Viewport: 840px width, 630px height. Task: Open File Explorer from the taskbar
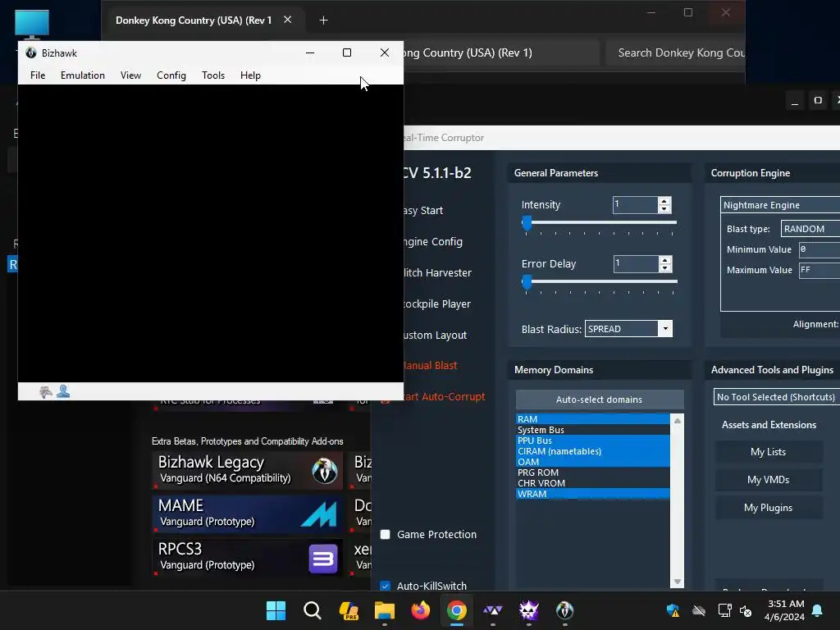385,610
